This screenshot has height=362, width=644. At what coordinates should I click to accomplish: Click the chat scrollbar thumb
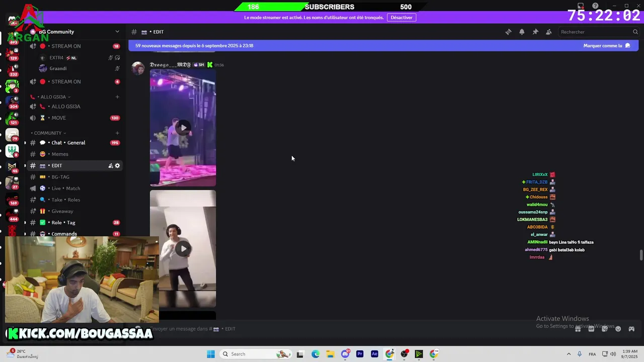641,255
